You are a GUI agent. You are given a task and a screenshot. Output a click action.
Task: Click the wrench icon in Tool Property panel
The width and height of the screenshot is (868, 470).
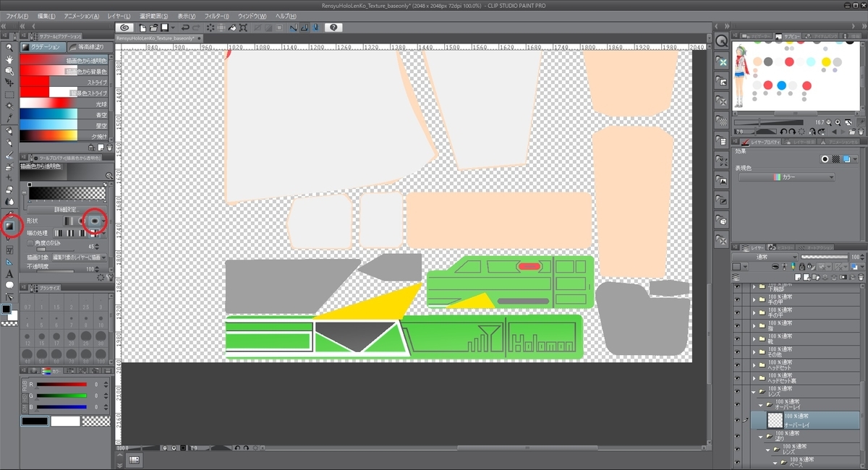point(109,277)
